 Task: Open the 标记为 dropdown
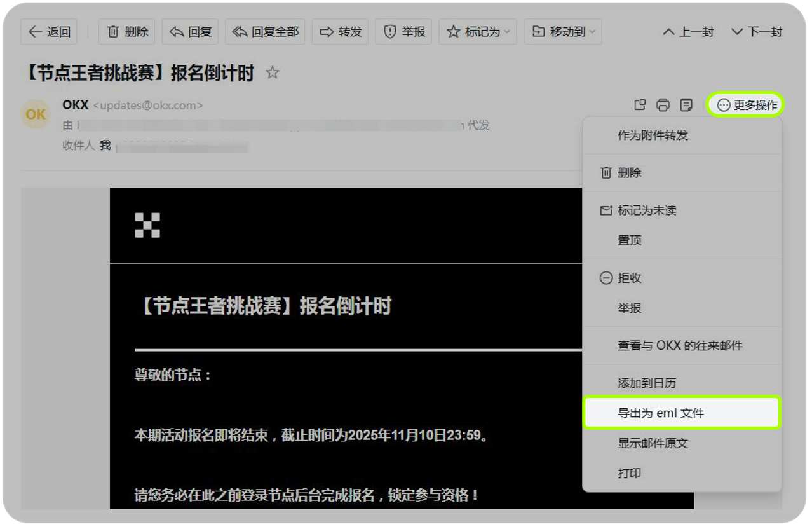(x=477, y=32)
